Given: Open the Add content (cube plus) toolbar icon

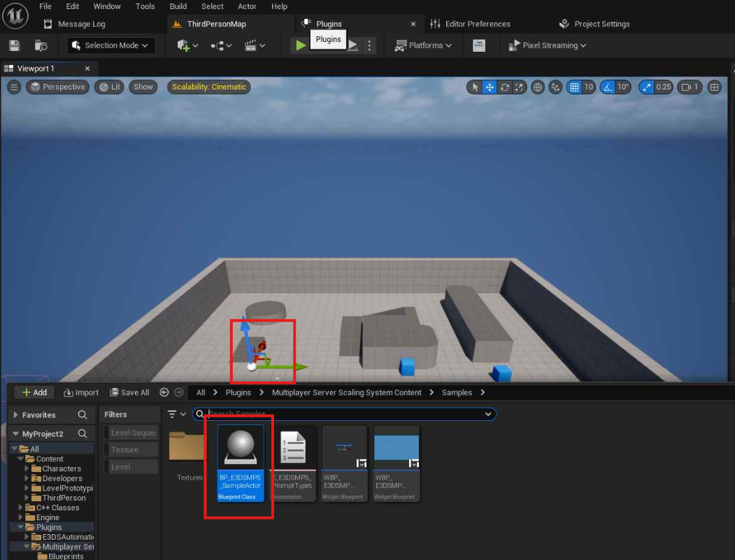Looking at the screenshot, I should coord(184,45).
